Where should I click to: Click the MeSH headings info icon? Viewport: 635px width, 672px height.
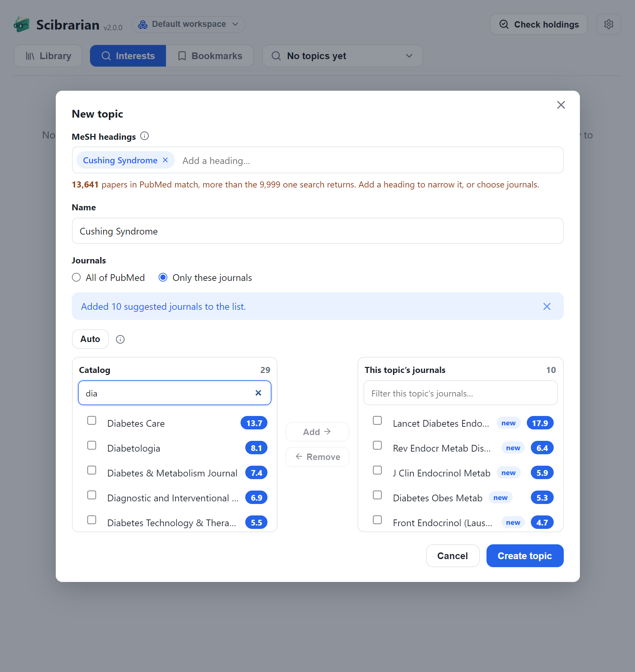(144, 136)
